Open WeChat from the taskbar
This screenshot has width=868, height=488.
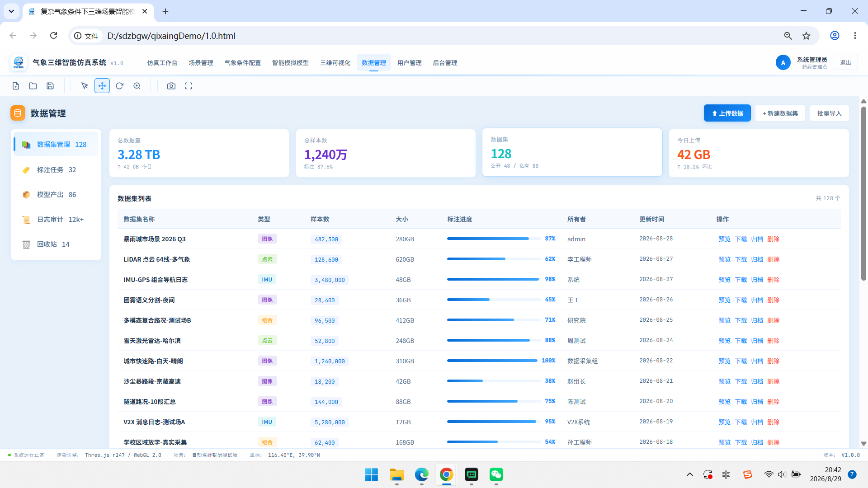[x=496, y=474]
